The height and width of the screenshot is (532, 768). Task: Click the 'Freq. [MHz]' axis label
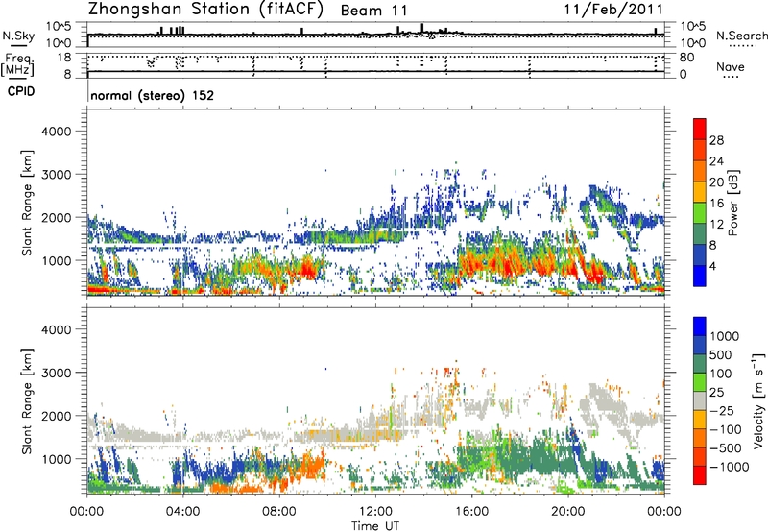(17, 64)
